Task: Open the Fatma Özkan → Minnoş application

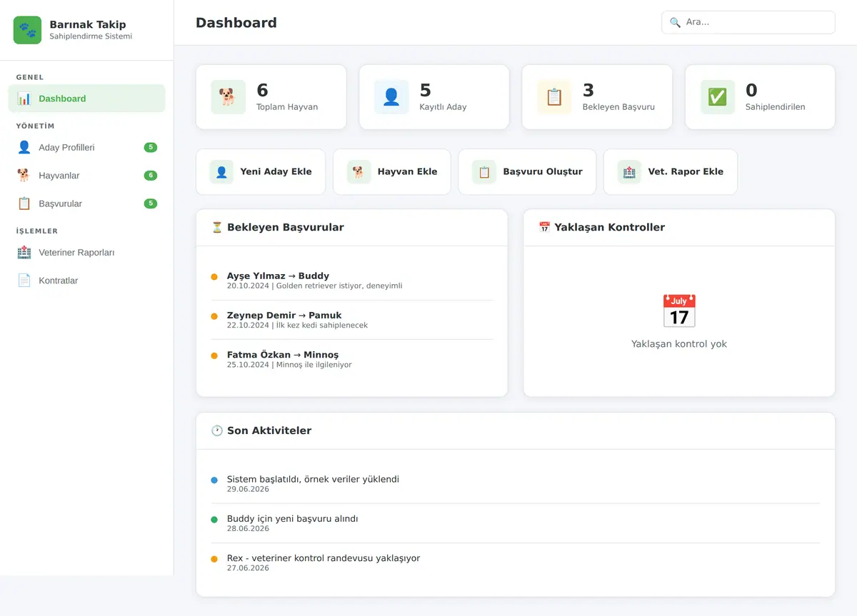Action: pos(352,359)
